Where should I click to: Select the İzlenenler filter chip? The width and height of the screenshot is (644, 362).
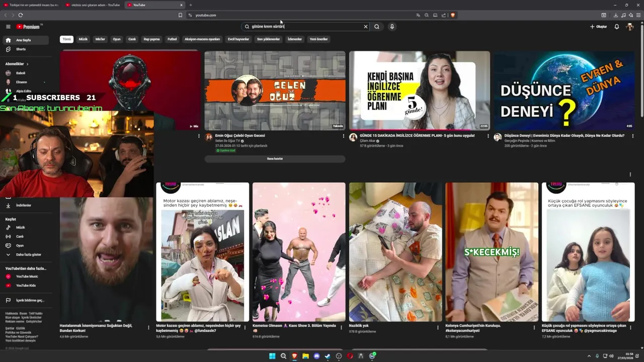[x=295, y=39]
